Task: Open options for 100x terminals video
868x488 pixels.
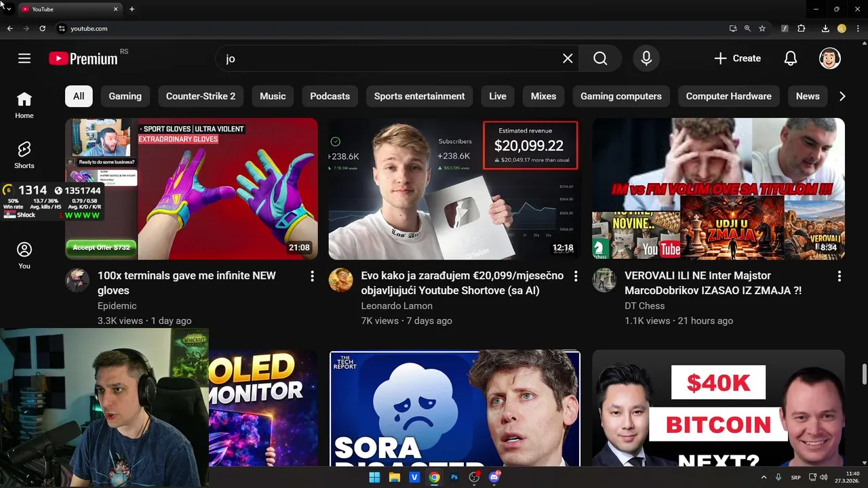Action: (x=312, y=276)
